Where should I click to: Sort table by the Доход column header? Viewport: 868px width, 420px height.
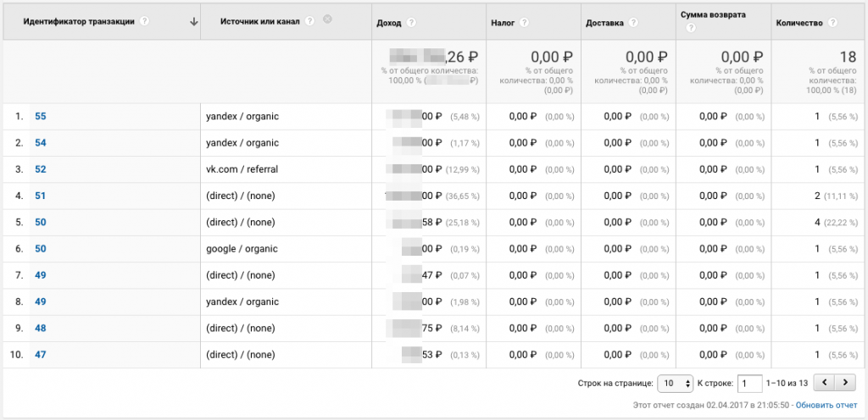389,23
